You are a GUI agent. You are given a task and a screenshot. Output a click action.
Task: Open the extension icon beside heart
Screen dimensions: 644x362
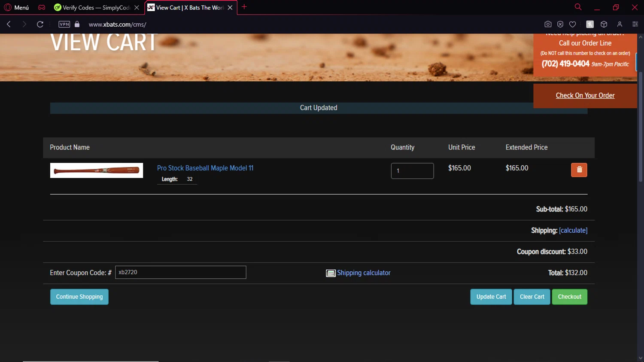pos(590,24)
